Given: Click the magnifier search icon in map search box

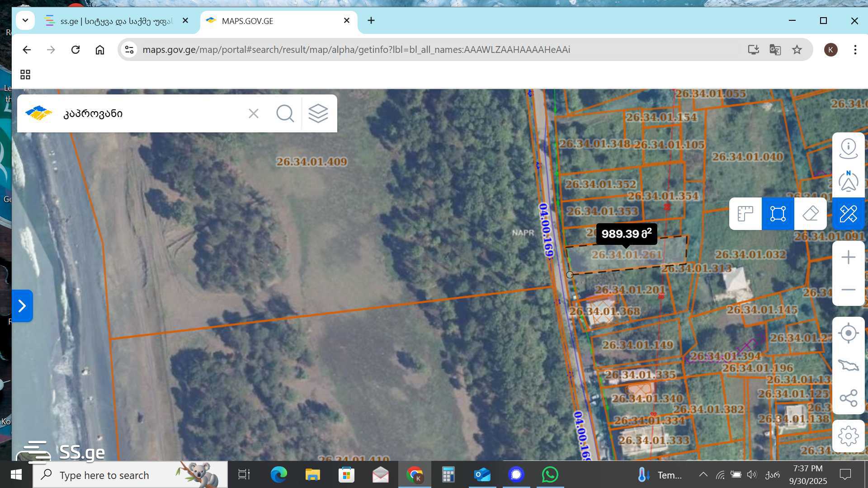Looking at the screenshot, I should [x=285, y=113].
